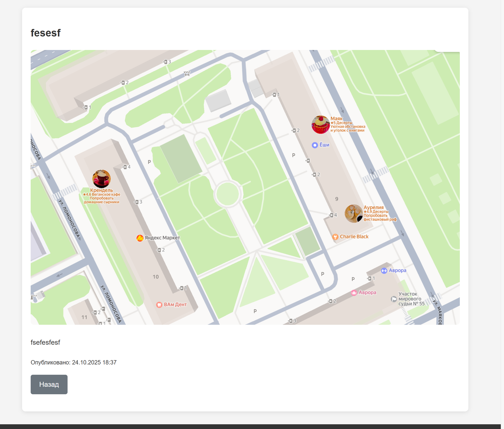The width and height of the screenshot is (504, 429).
Task: Click the Аурелия place name label
Action: pos(373,207)
